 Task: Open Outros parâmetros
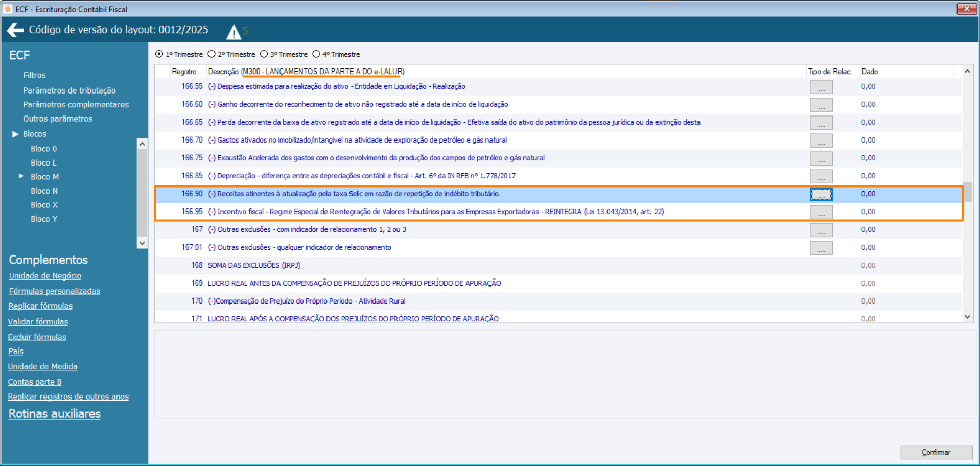coord(58,119)
